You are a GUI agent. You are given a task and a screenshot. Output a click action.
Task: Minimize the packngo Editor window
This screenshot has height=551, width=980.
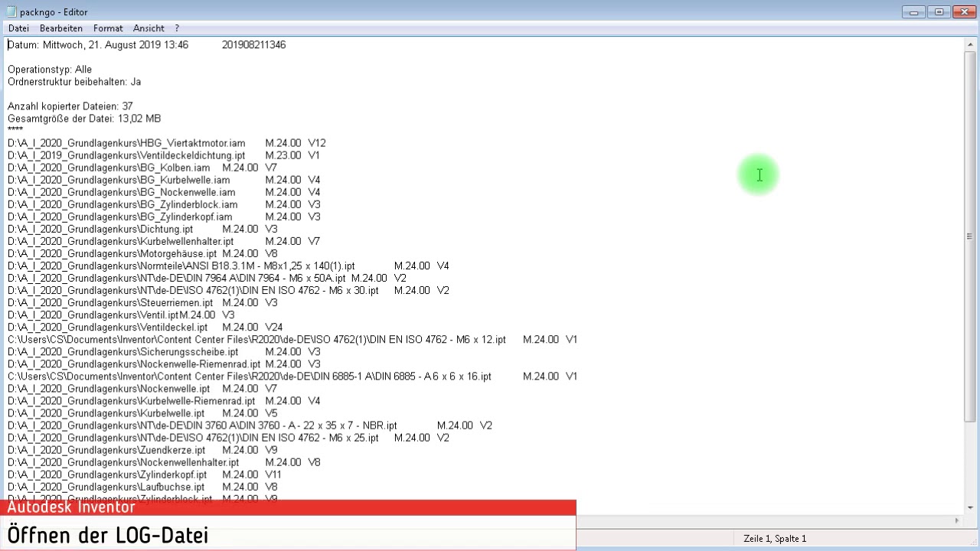913,11
